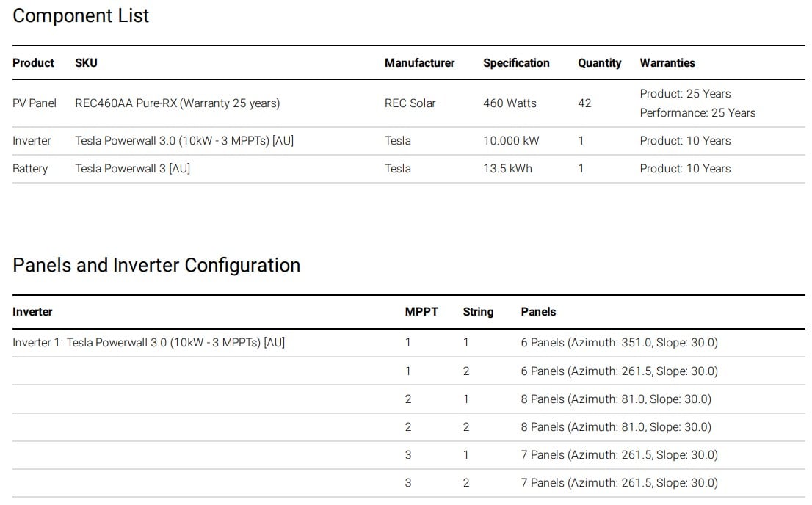Click the Product column header
The height and width of the screenshot is (505, 812).
pos(33,63)
